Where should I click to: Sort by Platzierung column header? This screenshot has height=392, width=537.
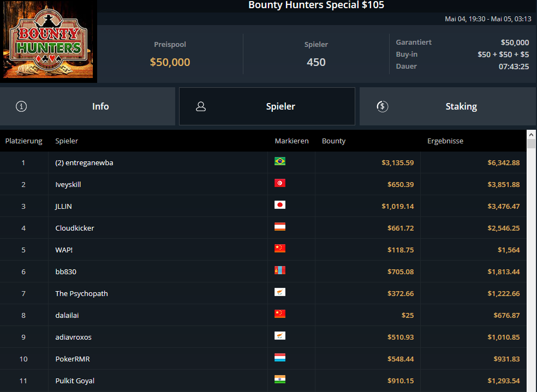(23, 141)
